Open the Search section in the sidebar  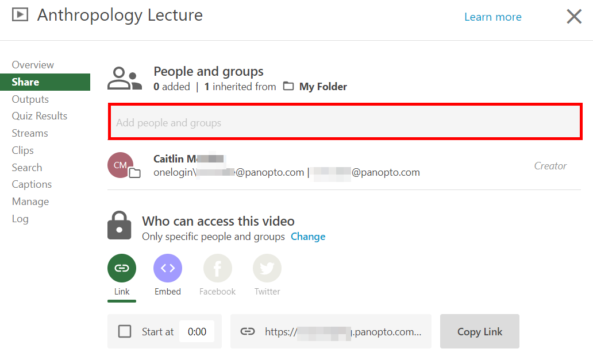tap(27, 168)
